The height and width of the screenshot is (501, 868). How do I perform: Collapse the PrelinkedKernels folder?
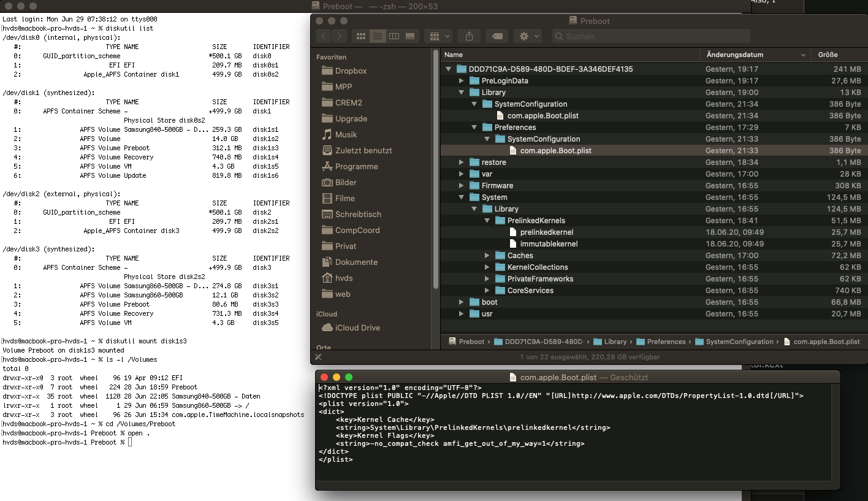point(487,221)
